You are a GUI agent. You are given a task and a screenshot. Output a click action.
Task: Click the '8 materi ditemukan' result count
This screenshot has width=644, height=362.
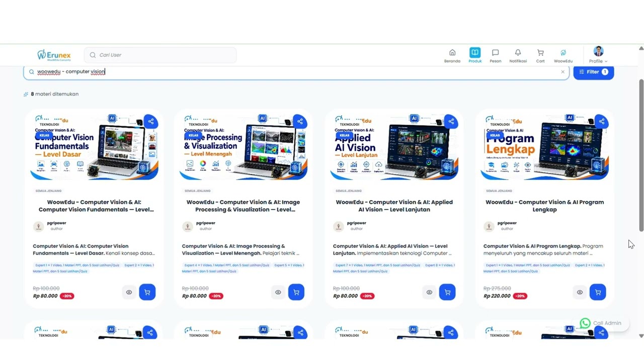coord(54,94)
